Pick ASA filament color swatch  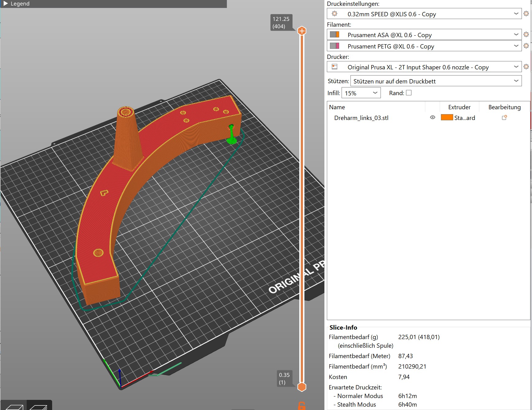pos(335,34)
